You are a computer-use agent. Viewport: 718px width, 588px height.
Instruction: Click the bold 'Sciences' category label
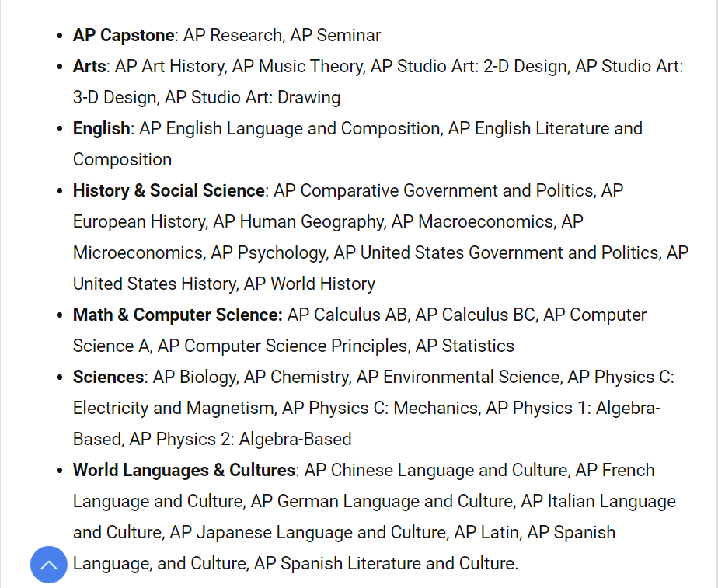108,377
